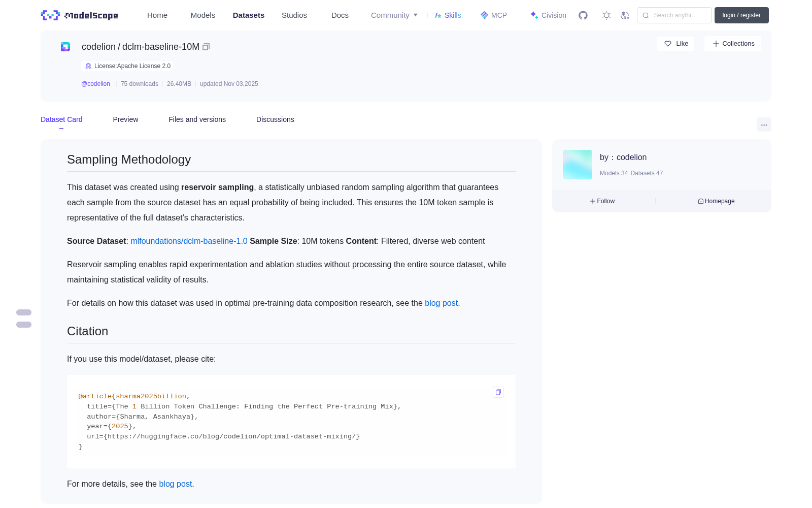Open Civision navigation item
The image size is (812, 508).
548,15
